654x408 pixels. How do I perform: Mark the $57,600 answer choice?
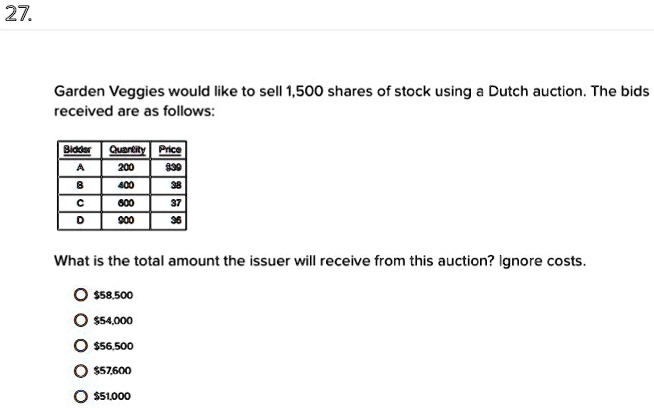pos(80,371)
